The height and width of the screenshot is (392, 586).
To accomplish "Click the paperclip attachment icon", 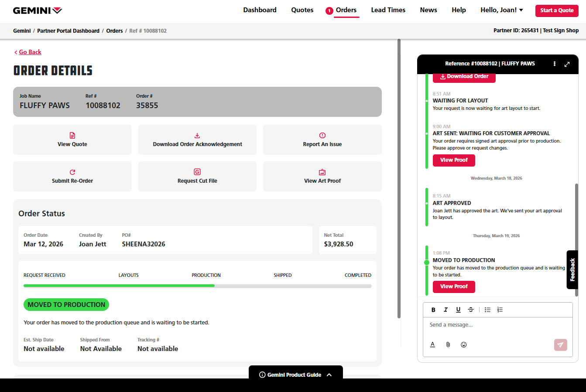I will pyautogui.click(x=448, y=344).
